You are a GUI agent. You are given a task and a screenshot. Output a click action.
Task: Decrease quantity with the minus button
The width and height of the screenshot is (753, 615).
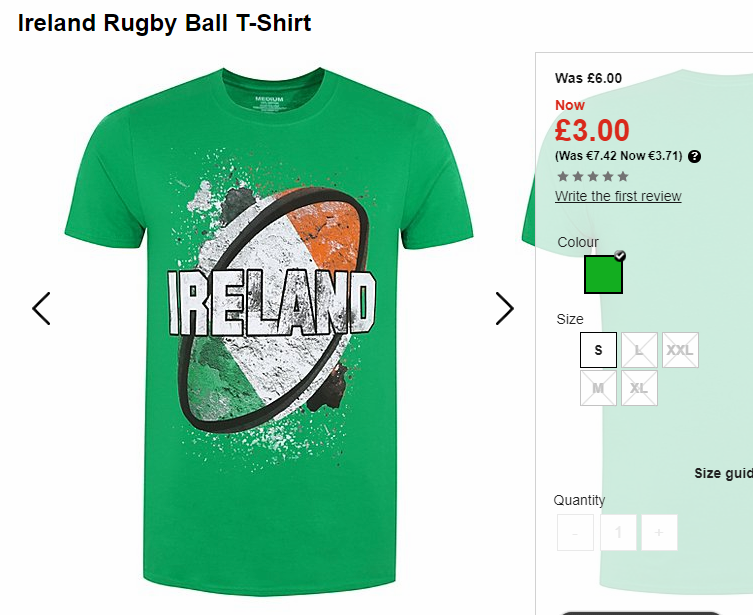click(x=575, y=532)
